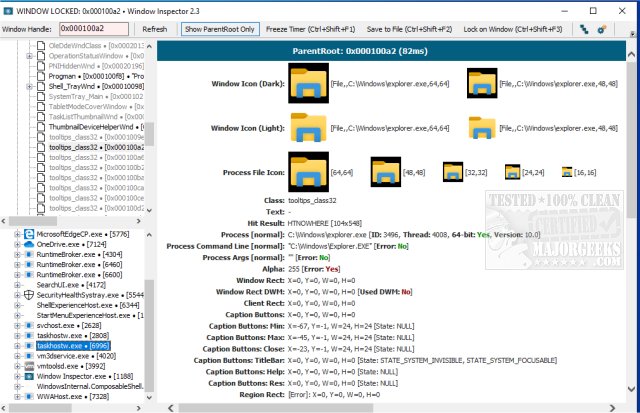Image resolution: width=640 pixels, height=413 pixels.
Task: Click the Window Handle input field
Action: [93, 29]
